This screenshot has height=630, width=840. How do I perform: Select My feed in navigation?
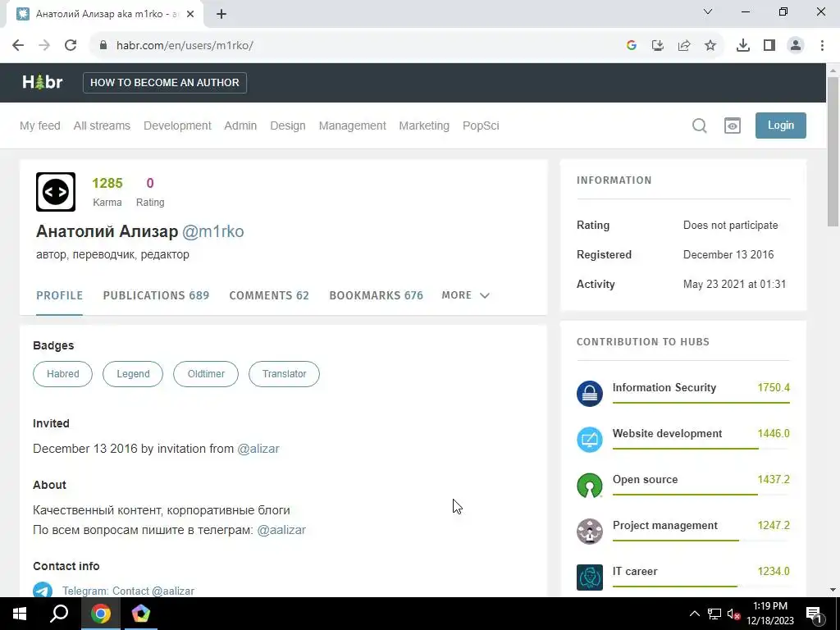[40, 126]
